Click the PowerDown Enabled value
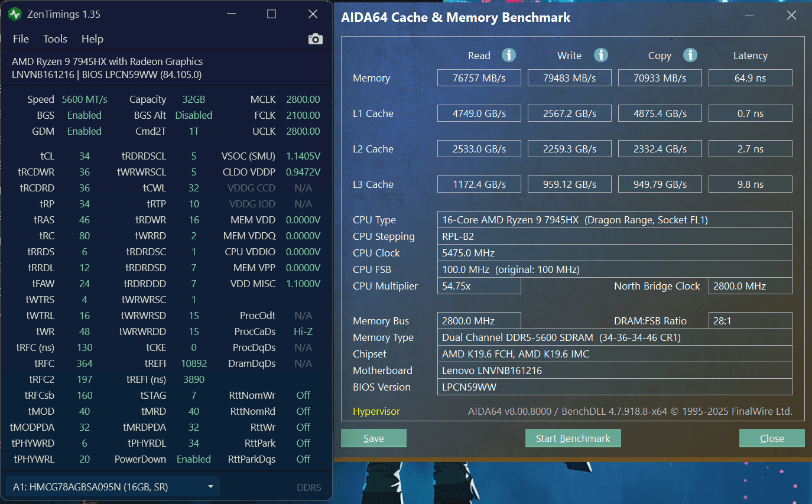The height and width of the screenshot is (504, 812). click(194, 459)
